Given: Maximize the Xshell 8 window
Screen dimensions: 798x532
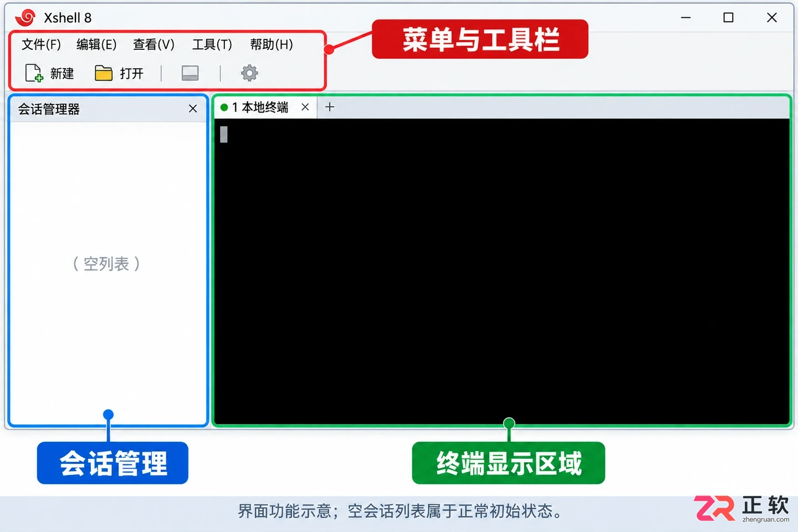Looking at the screenshot, I should coord(729,18).
